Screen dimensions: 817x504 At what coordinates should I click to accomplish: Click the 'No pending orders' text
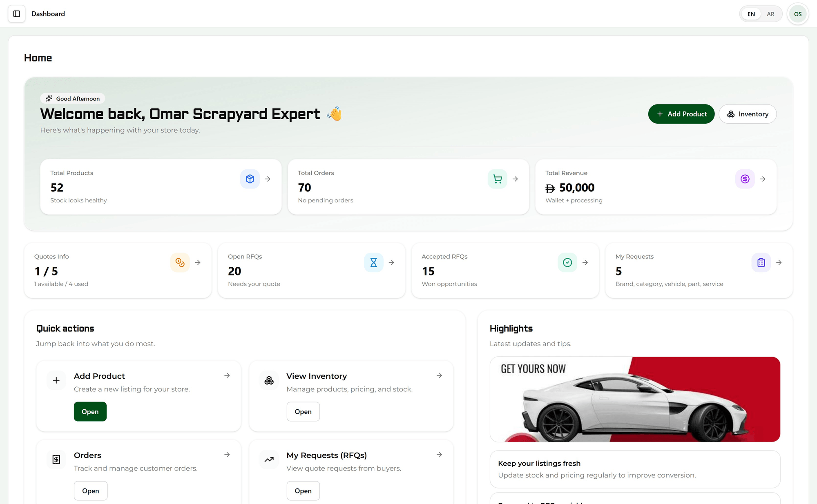[326, 200]
